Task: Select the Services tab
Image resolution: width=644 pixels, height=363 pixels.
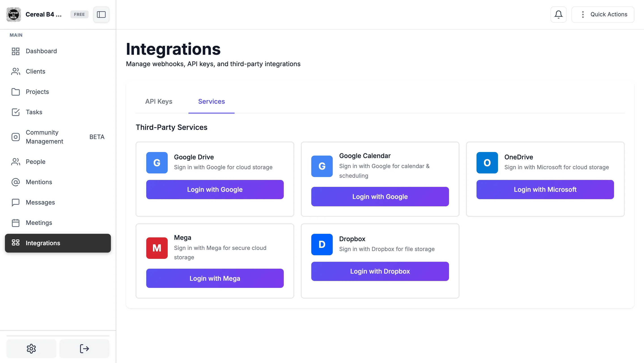Action: click(x=211, y=101)
